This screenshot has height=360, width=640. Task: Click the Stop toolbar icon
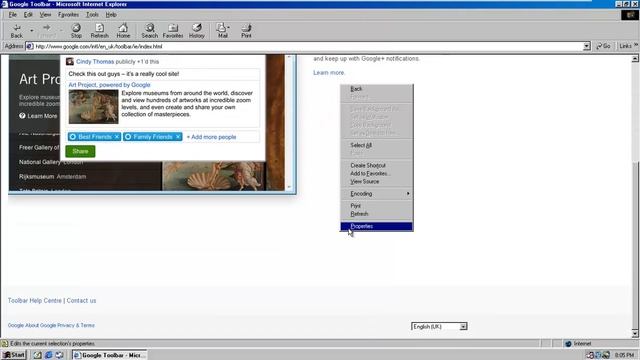[x=76, y=31]
